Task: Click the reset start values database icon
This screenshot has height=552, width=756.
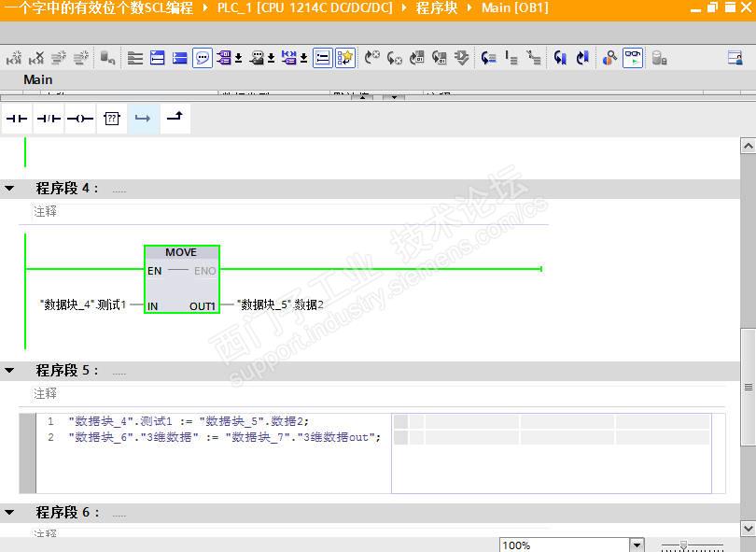Action: pos(107,58)
